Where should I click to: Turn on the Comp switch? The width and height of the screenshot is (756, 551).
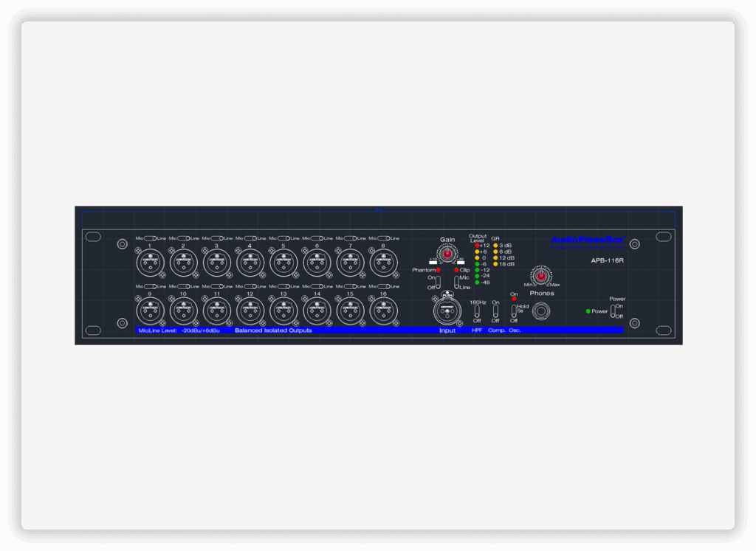pos(495,311)
